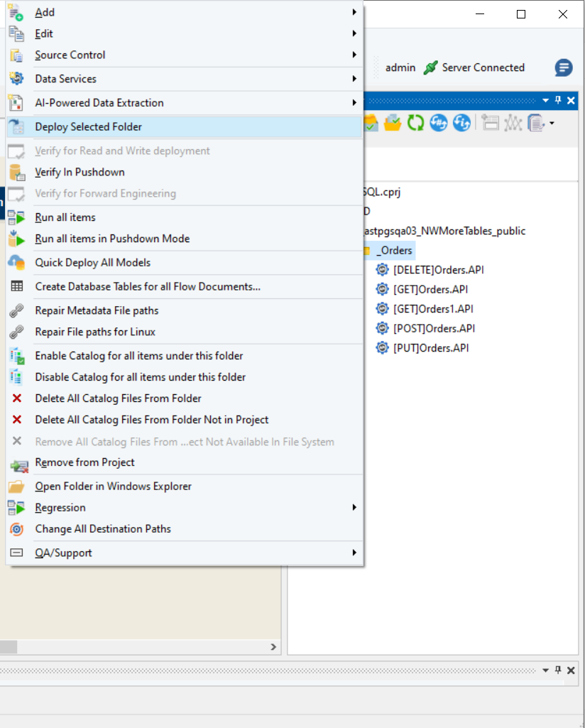
Task: Select Open Folder in Windows Explorer
Action: click(113, 487)
